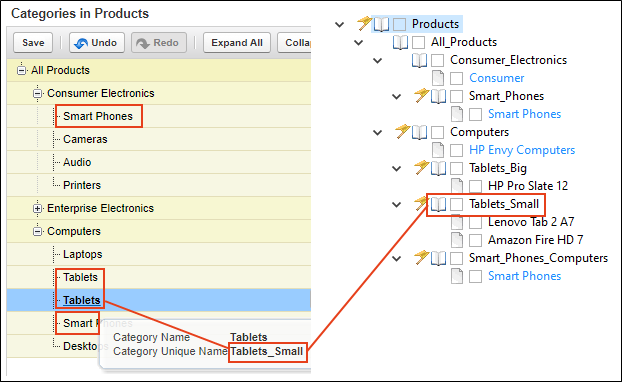Expand the Enterprise Electronics category node
The height and width of the screenshot is (382, 622).
[37, 208]
